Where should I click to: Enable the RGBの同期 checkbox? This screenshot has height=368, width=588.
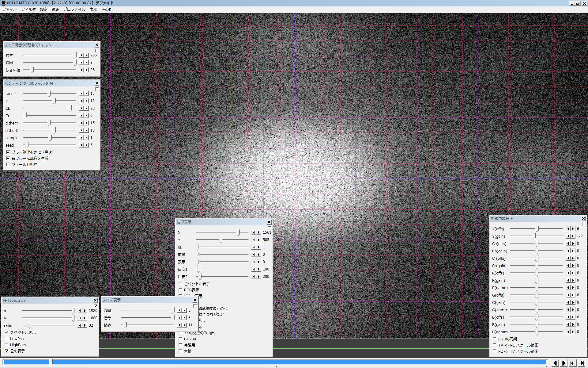[495, 339]
